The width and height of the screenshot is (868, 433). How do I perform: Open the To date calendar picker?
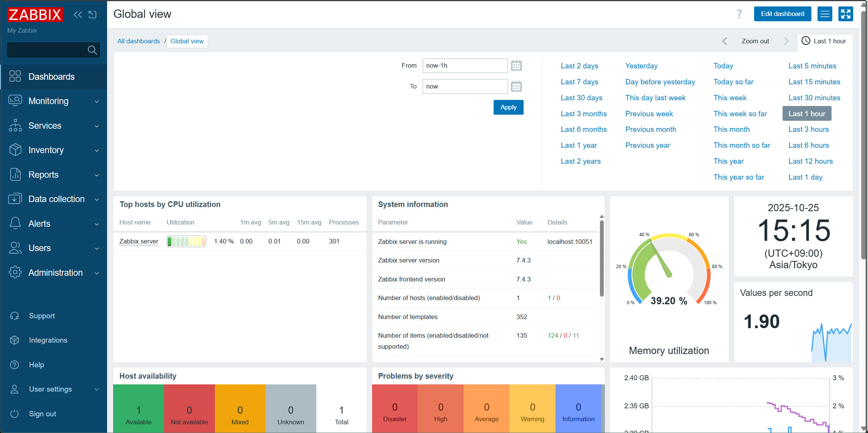pyautogui.click(x=516, y=87)
